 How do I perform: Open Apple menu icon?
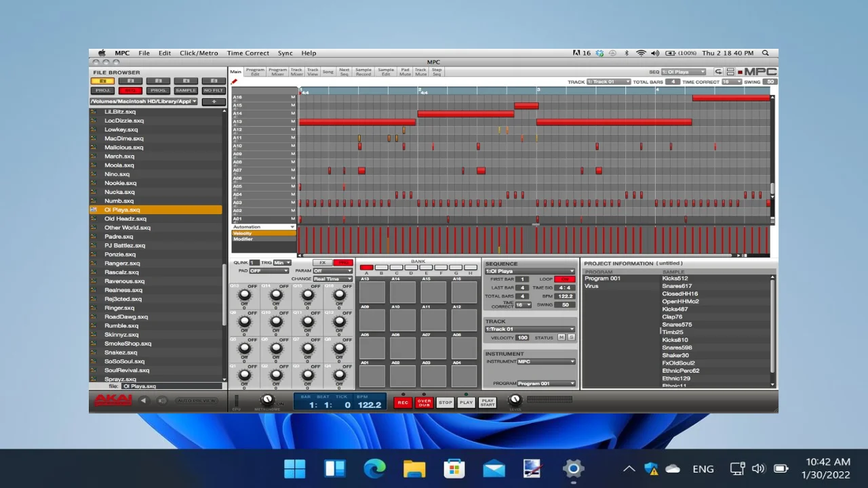pos(102,53)
